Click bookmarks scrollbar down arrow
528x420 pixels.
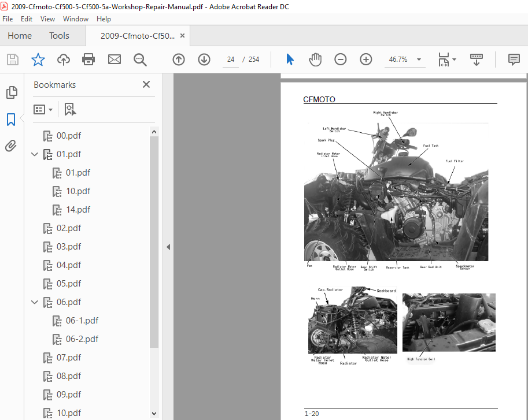pyautogui.click(x=154, y=414)
